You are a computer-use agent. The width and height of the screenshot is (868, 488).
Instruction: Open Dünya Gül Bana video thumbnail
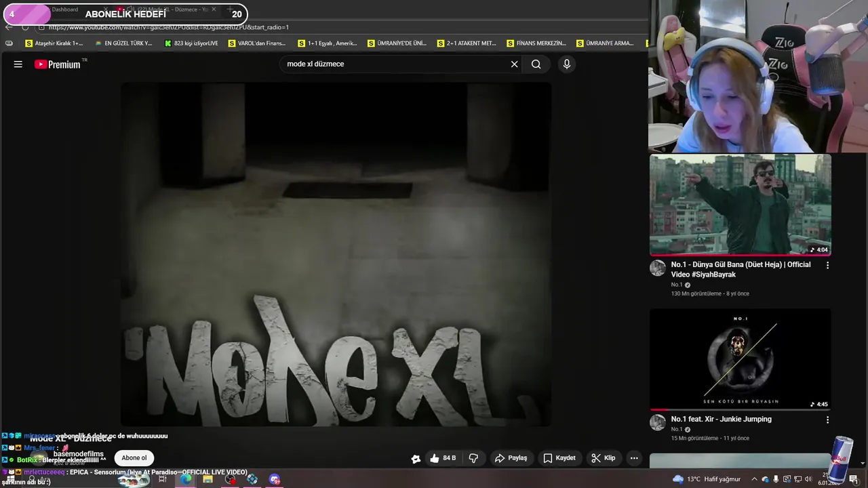[x=740, y=205]
